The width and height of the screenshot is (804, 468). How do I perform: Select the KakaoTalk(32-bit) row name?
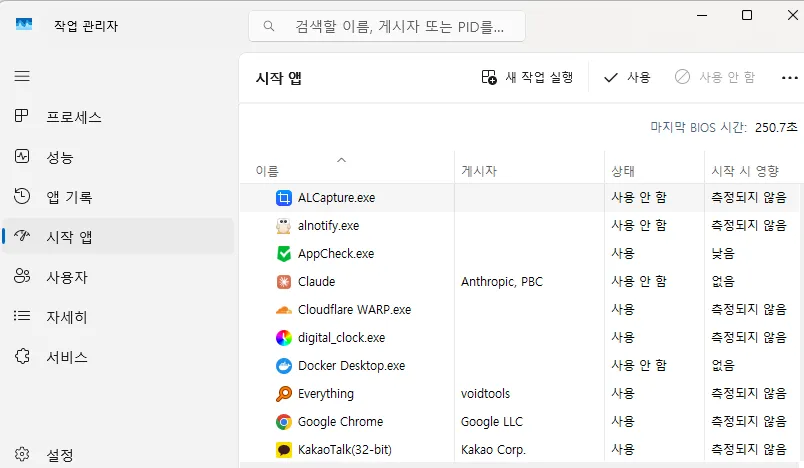(345, 450)
